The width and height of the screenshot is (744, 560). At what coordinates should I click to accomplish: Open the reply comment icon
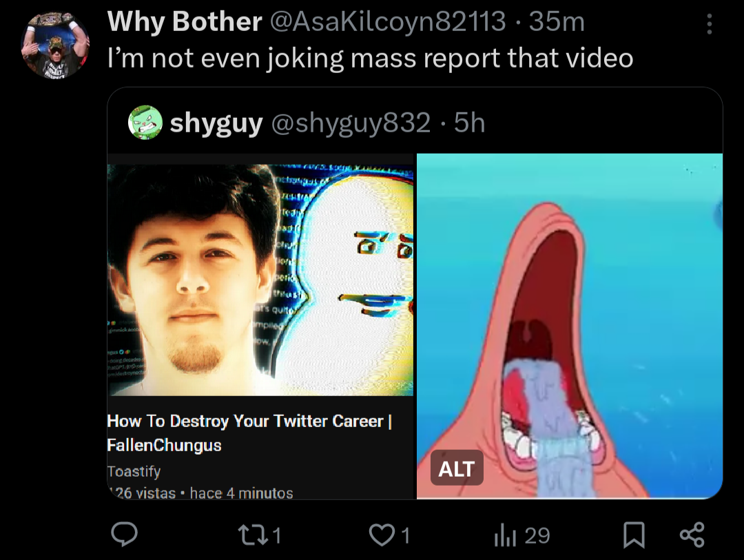click(x=124, y=535)
